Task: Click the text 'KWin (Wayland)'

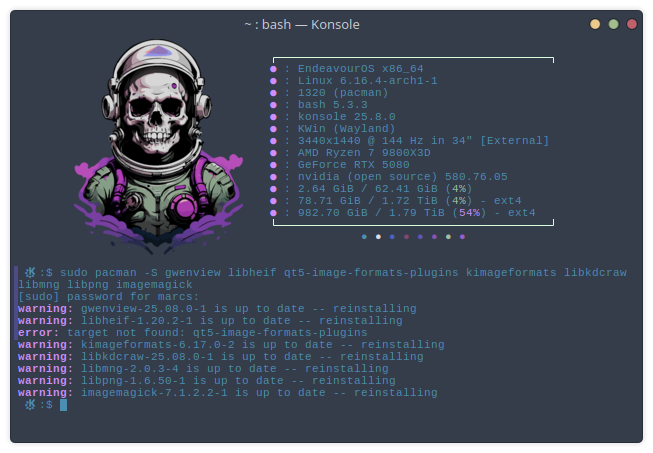Action: 346,129
